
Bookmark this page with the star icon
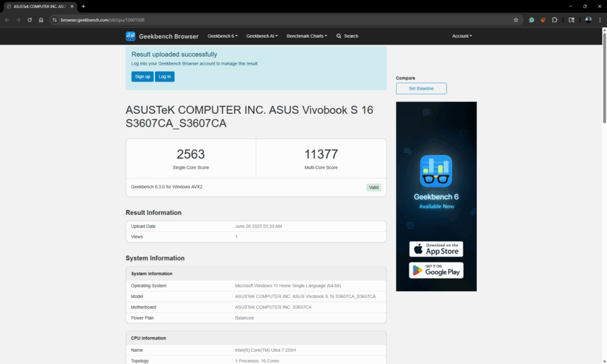516,20
